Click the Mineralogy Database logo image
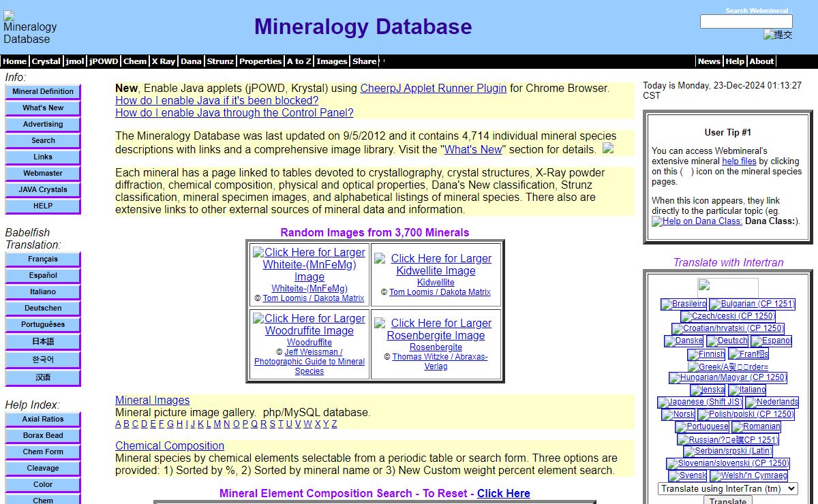Viewport: 818px width, 504px height. (30, 27)
